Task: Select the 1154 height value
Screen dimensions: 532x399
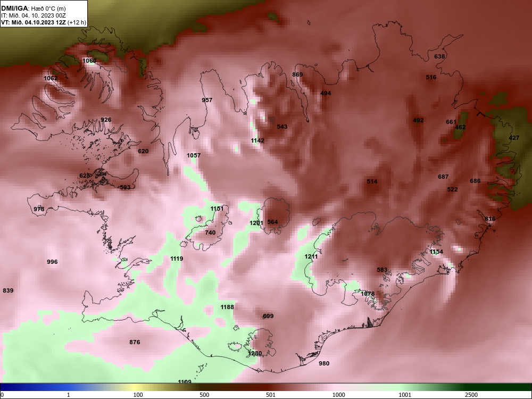Action: pos(436,252)
